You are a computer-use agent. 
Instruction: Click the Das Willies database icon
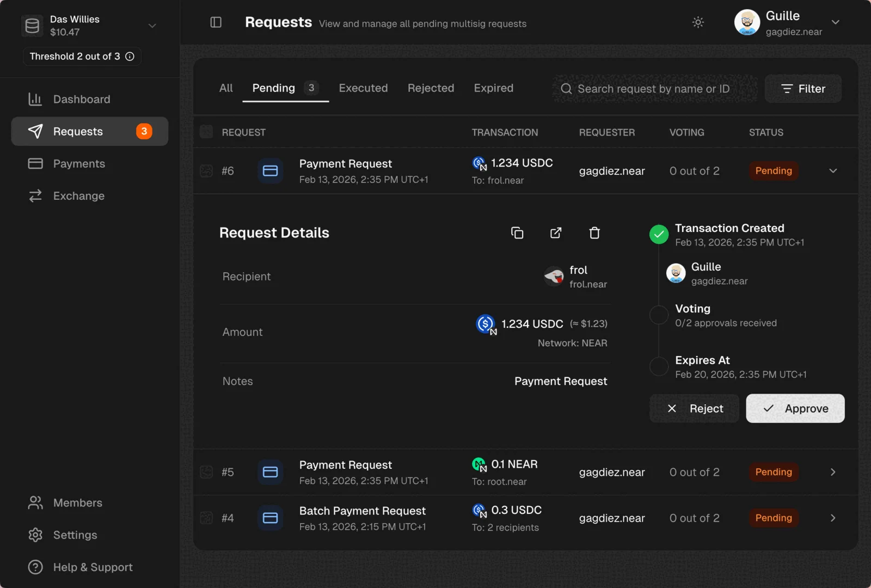tap(32, 26)
